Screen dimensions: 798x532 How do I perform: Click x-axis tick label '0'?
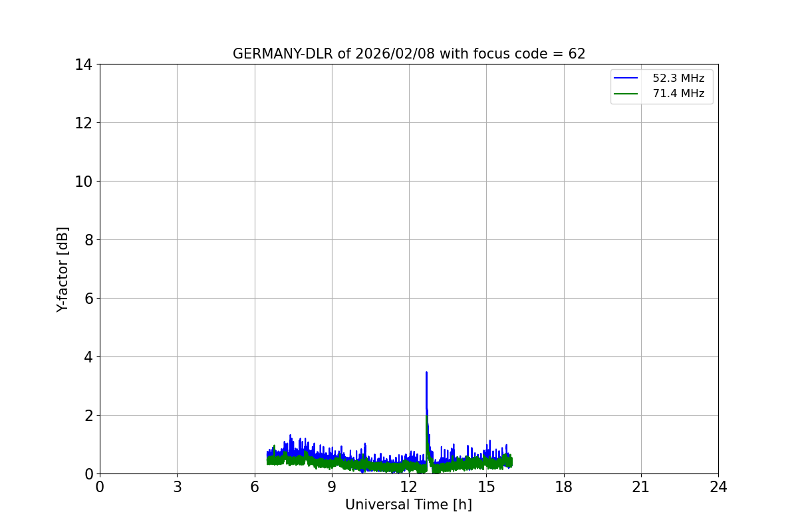100,487
